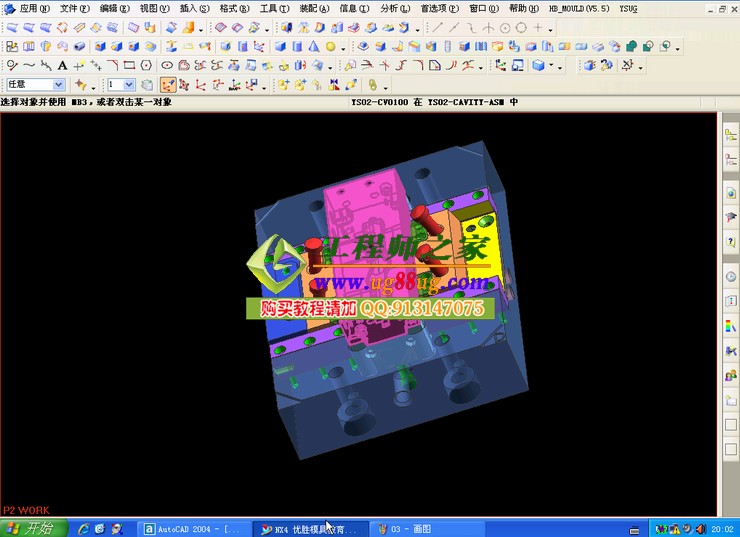Open the Internet Explorer browser side tab
The image size is (740, 537).
coord(731,193)
